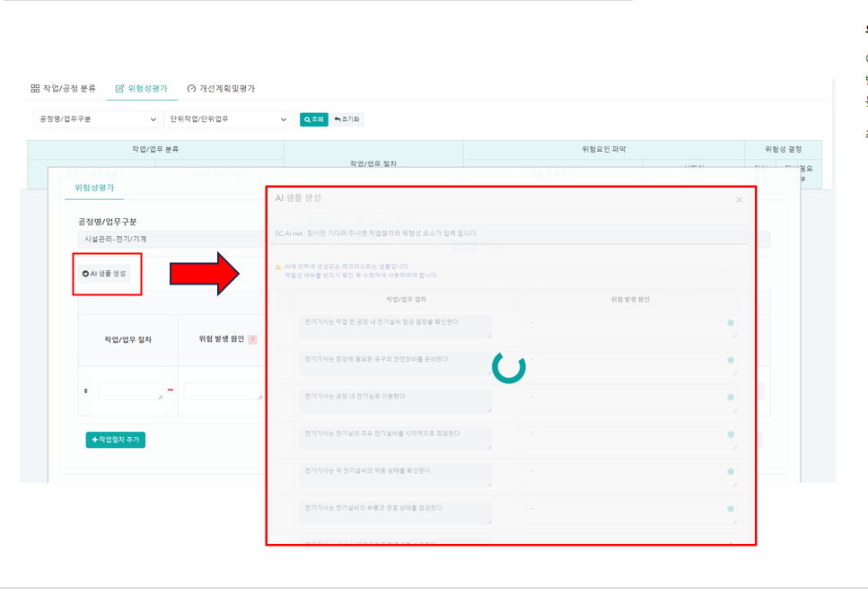Click the 작업/업무 분류 header in the background table
The image size is (868, 613).
pos(155,150)
